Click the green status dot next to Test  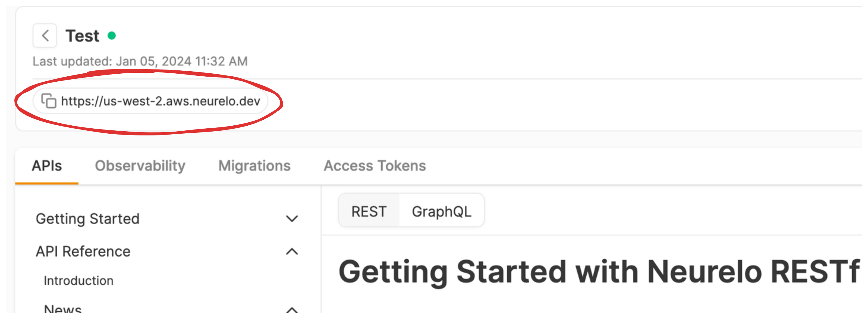click(111, 35)
